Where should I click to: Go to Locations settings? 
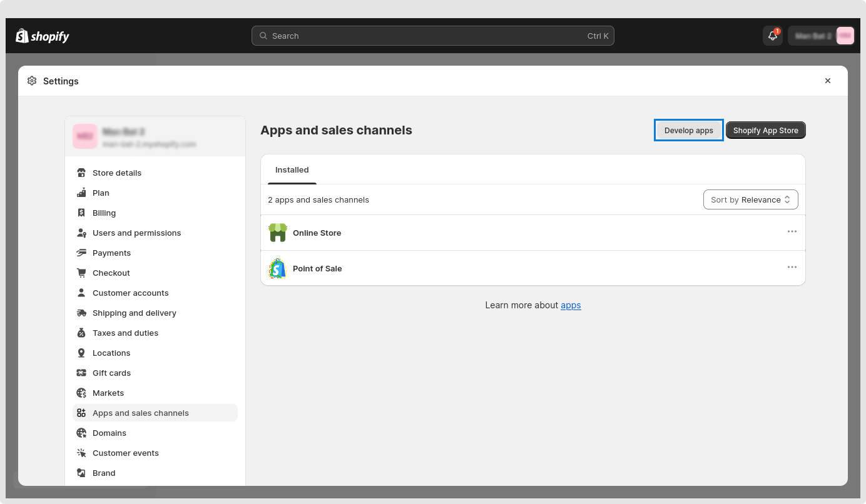point(155,353)
